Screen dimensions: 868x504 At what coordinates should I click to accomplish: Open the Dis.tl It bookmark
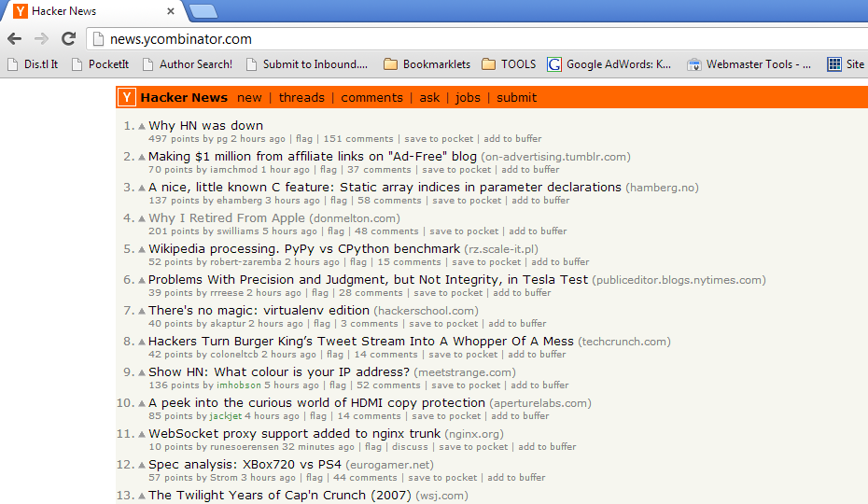34,64
